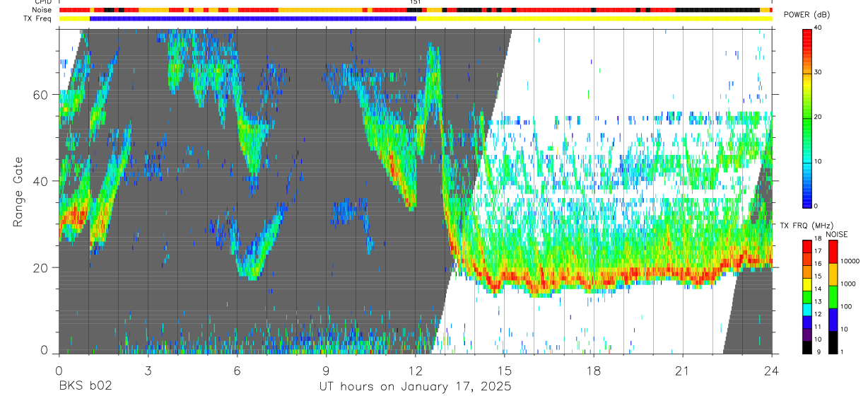Click the 0 tick on Range Gate axis
The height and width of the screenshot is (401, 868).
43,350
